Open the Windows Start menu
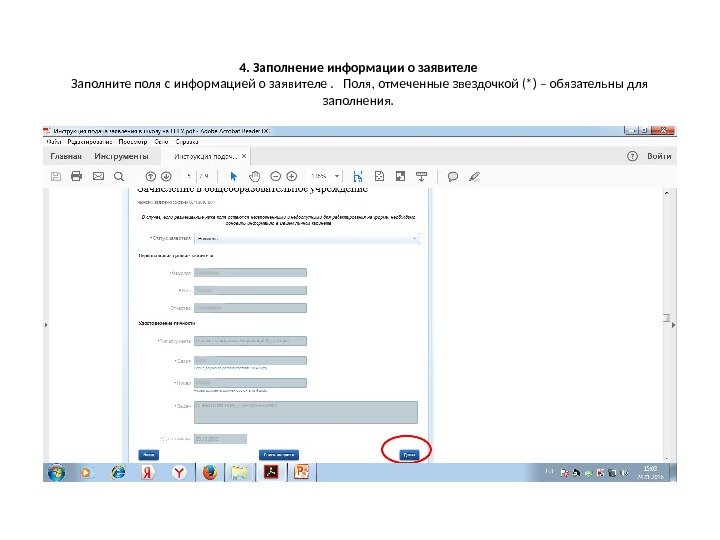 tap(56, 472)
